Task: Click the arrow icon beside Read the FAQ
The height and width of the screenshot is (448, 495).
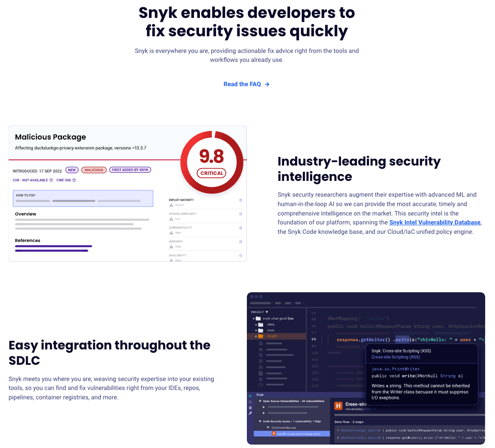Action: 267,84
